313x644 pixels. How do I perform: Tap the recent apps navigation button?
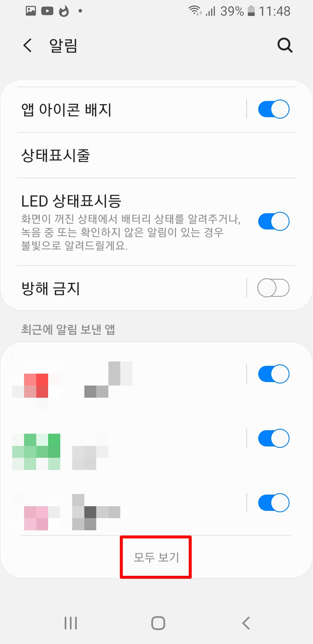pyautogui.click(x=71, y=623)
